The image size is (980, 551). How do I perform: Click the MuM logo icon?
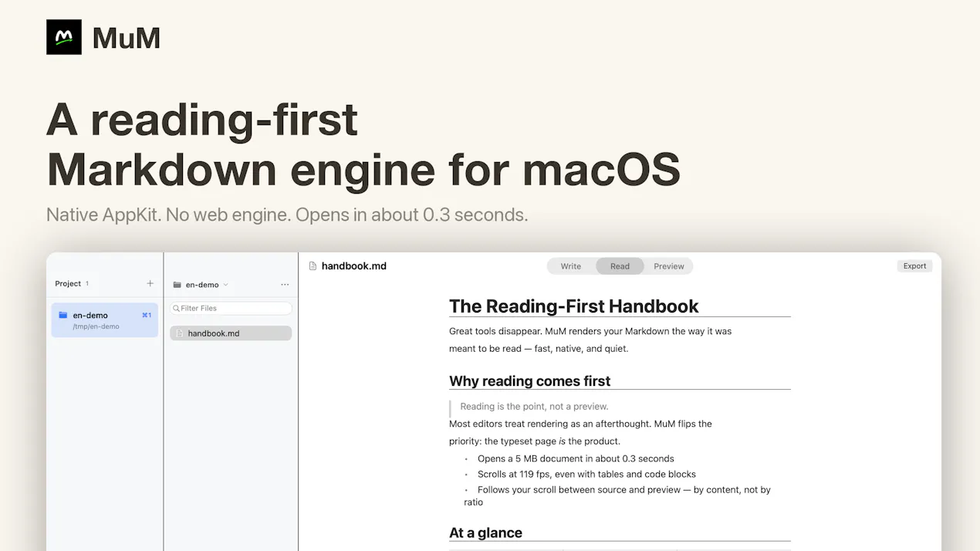64,37
